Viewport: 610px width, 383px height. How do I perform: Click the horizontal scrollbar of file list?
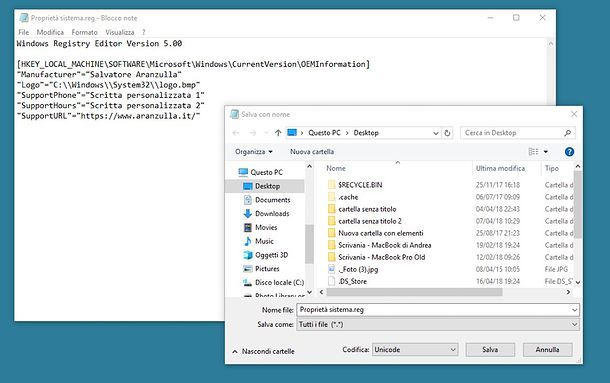pos(414,292)
